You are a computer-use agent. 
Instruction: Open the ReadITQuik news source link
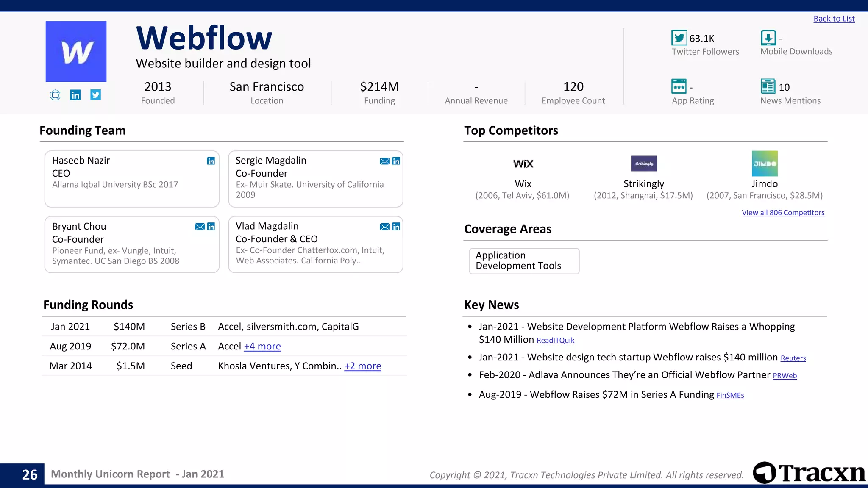pos(555,341)
